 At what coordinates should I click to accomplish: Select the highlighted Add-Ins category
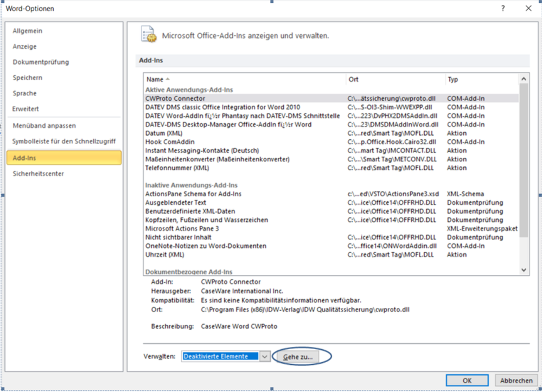(x=64, y=158)
